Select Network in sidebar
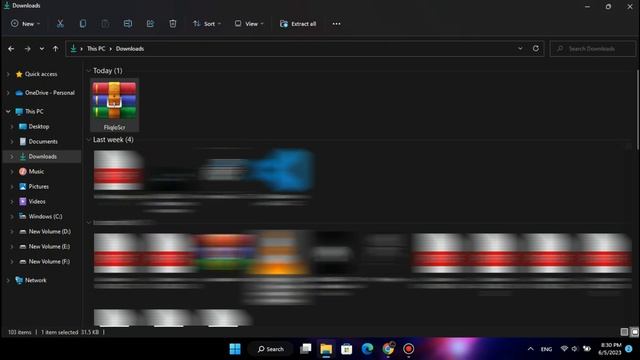 click(36, 280)
